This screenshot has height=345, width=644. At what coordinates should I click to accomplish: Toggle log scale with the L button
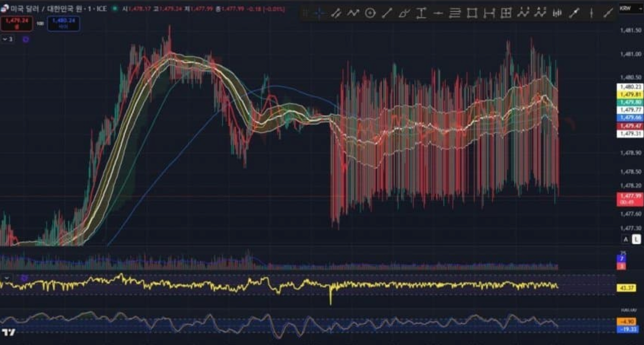(635, 239)
